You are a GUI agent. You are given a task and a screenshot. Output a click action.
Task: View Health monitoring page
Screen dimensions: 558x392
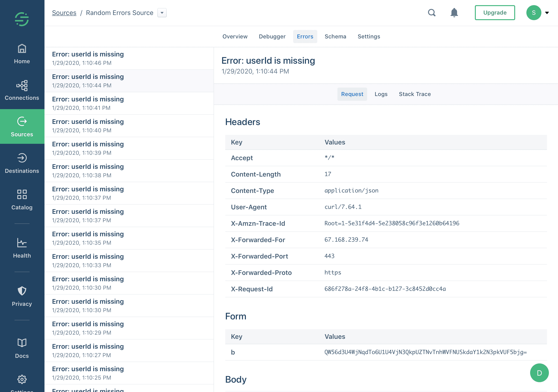pyautogui.click(x=22, y=248)
